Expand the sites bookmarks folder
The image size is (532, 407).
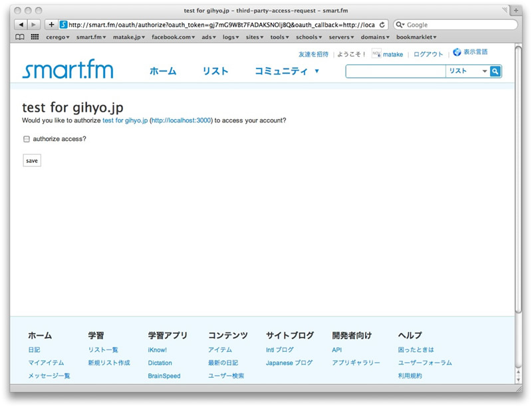pos(255,37)
